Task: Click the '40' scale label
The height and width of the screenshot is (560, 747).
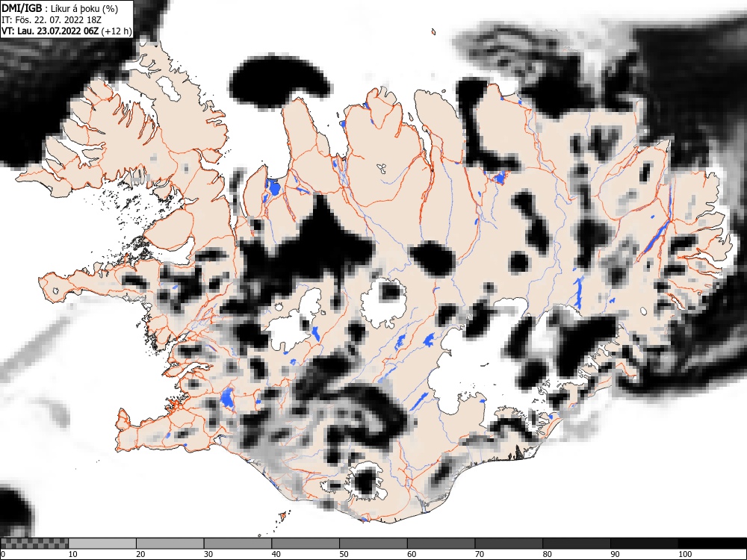Action: pyautogui.click(x=276, y=554)
